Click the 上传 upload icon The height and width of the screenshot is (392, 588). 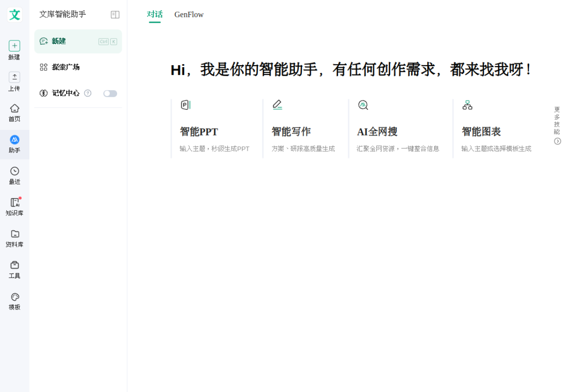[14, 82]
